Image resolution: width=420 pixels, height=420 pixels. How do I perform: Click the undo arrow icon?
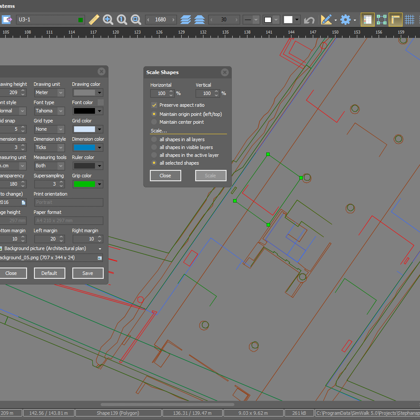tap(309, 20)
